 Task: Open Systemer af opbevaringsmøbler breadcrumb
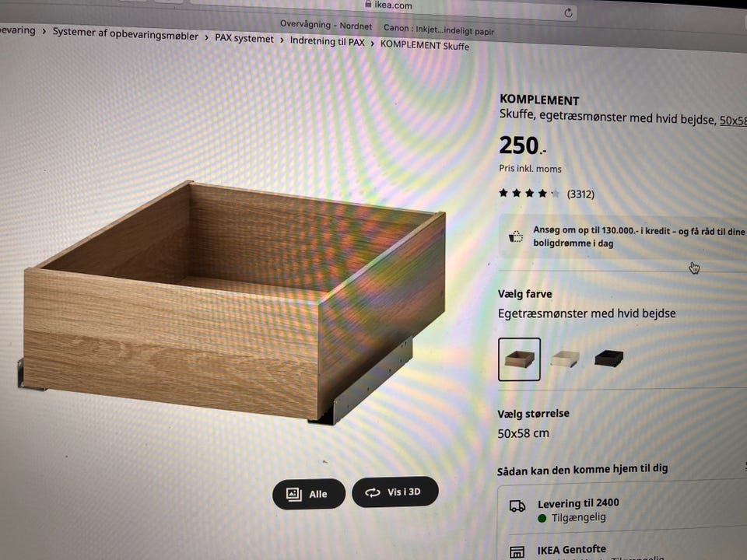tap(125, 33)
